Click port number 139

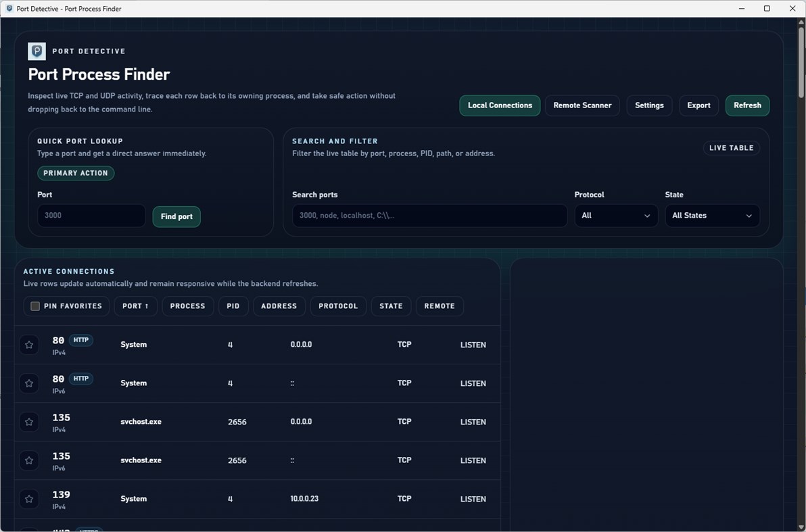(x=61, y=494)
